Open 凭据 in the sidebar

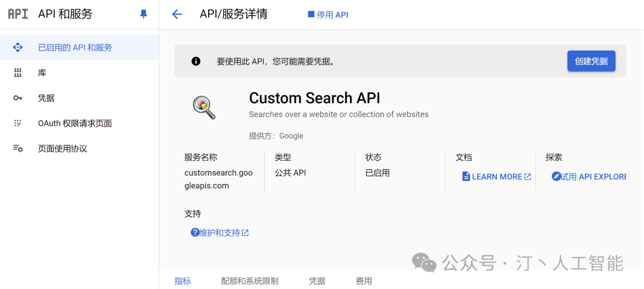tap(79, 98)
